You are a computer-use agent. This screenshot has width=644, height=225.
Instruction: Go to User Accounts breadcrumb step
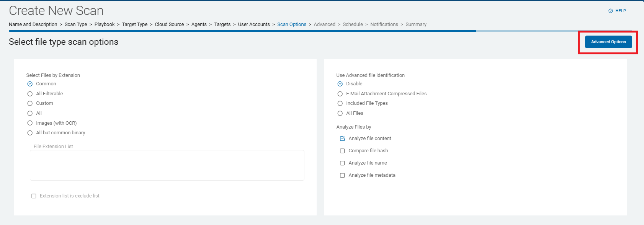[x=254, y=24]
